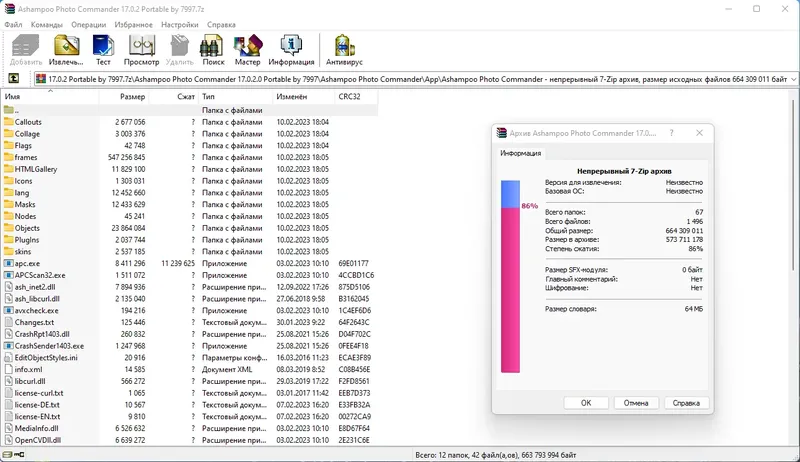The width and height of the screenshot is (800, 462).
Task: Click the parent folder '..' icon
Action: pos(8,110)
